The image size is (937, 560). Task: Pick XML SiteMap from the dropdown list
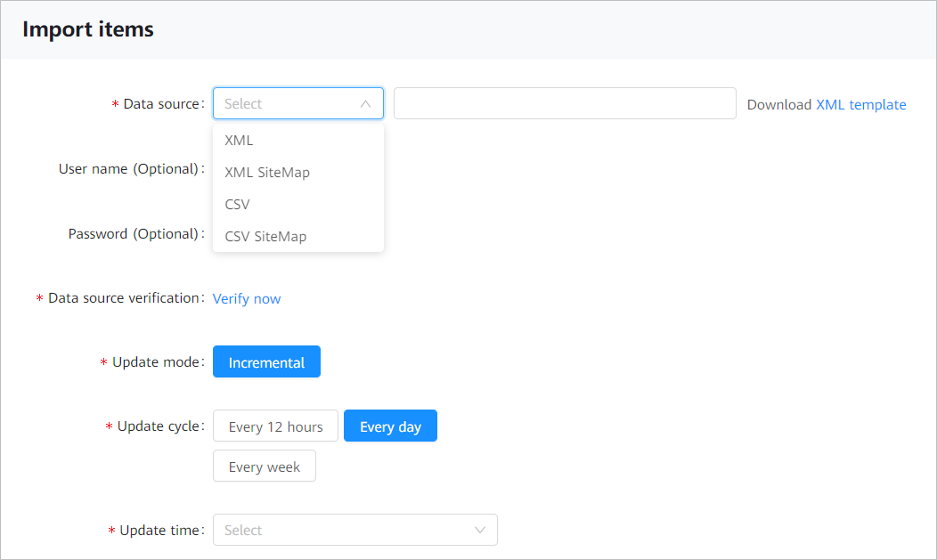(x=267, y=173)
